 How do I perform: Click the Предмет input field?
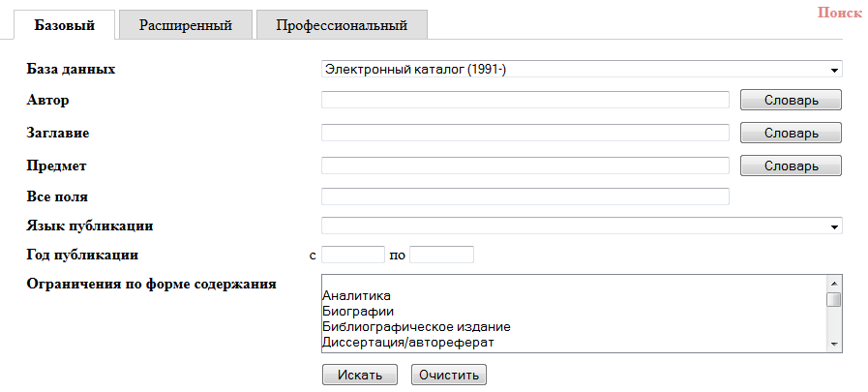point(524,166)
